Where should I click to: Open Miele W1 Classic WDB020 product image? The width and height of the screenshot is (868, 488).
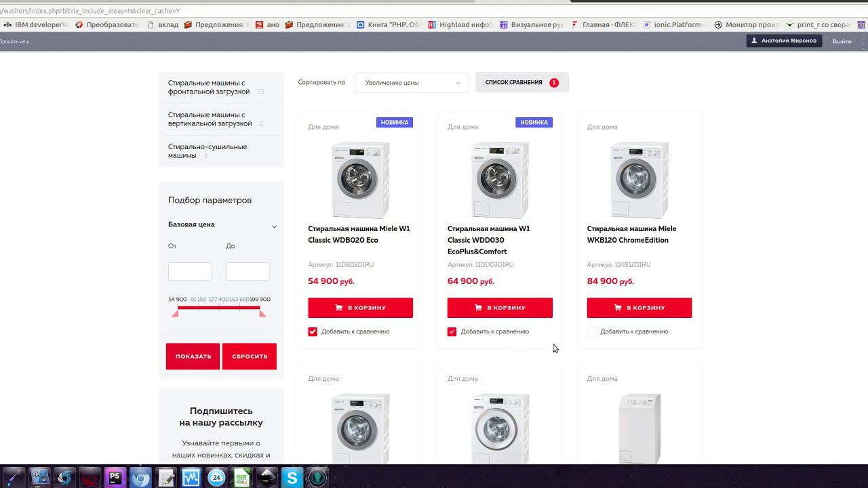click(360, 180)
